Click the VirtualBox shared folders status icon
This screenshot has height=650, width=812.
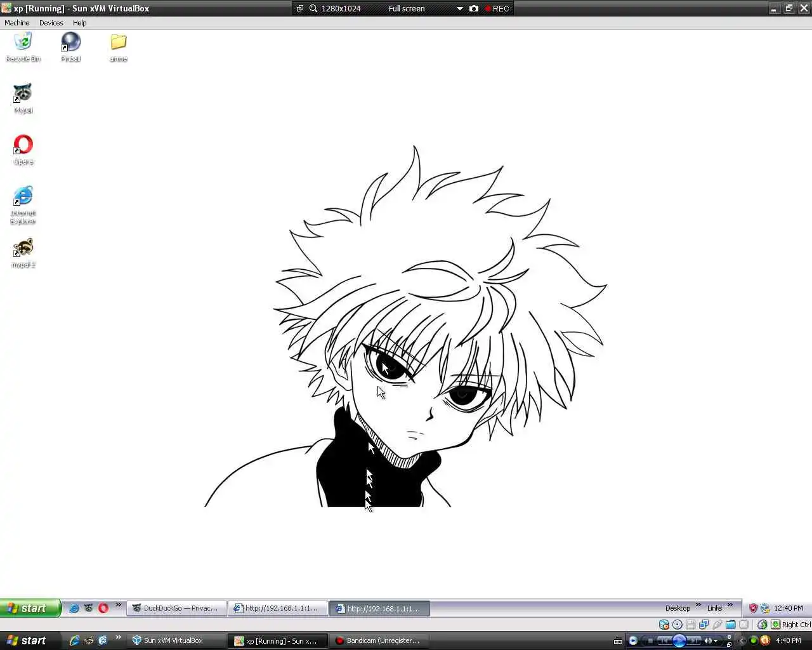pyautogui.click(x=731, y=625)
